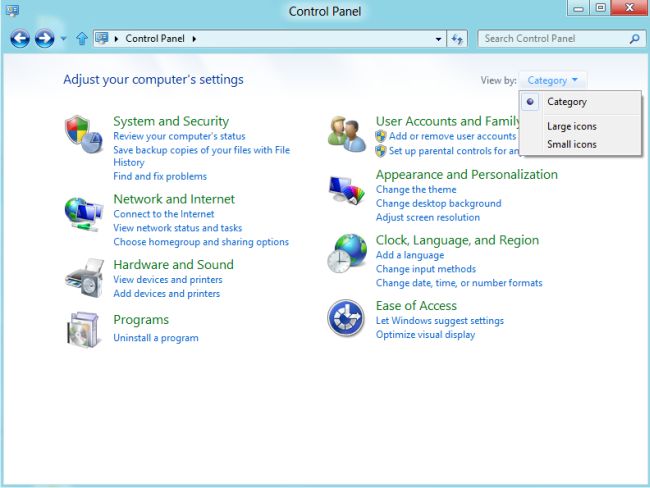Click Add or remove user accounts text

(453, 136)
